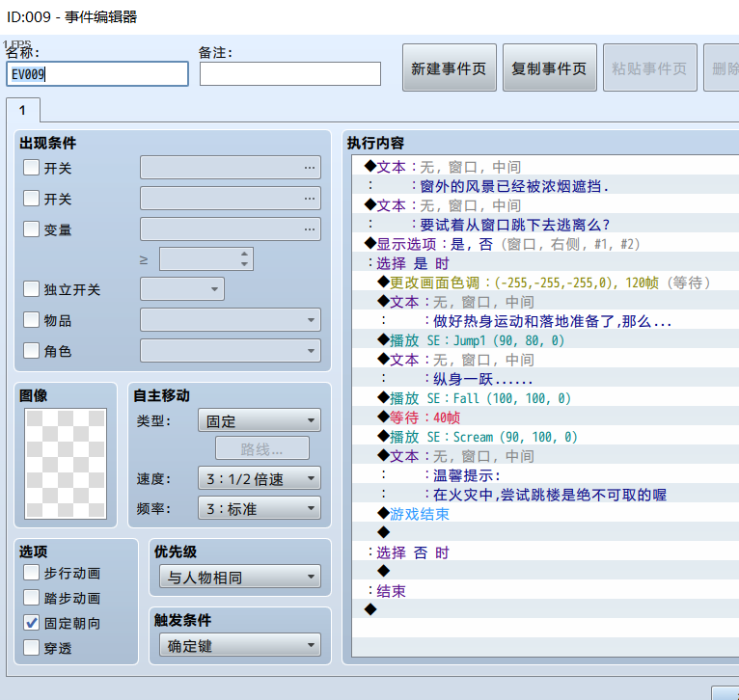Select the final empty command slot after 结束

click(545, 611)
